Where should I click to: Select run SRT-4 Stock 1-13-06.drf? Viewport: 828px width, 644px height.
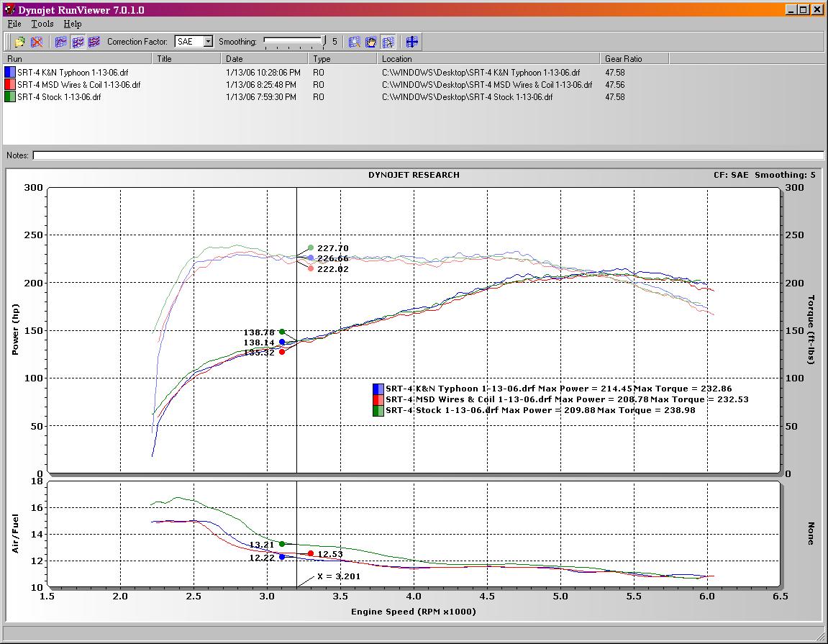58,96
